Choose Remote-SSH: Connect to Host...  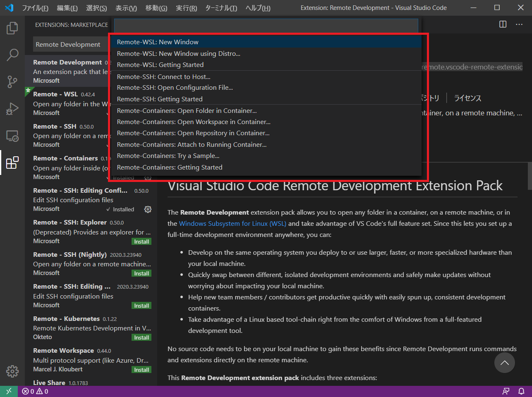coord(266,77)
